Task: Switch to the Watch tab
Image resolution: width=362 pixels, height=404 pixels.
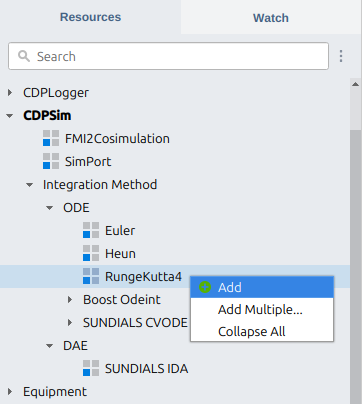Action: point(271,17)
